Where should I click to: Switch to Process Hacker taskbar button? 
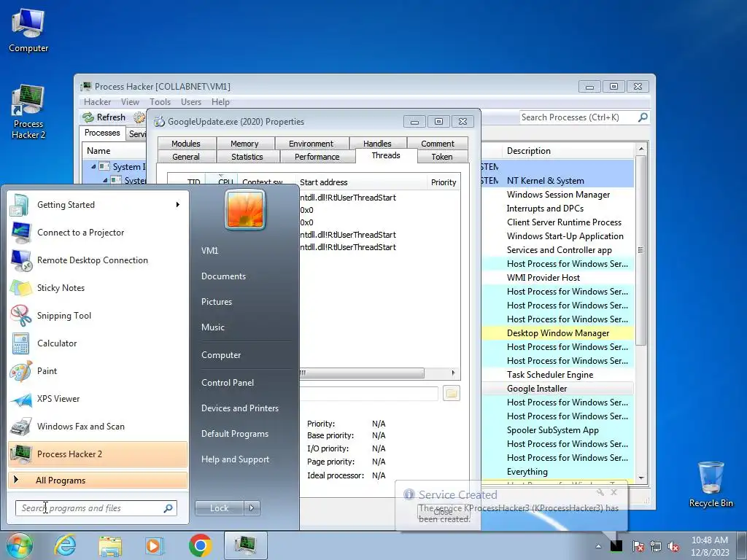(245, 545)
